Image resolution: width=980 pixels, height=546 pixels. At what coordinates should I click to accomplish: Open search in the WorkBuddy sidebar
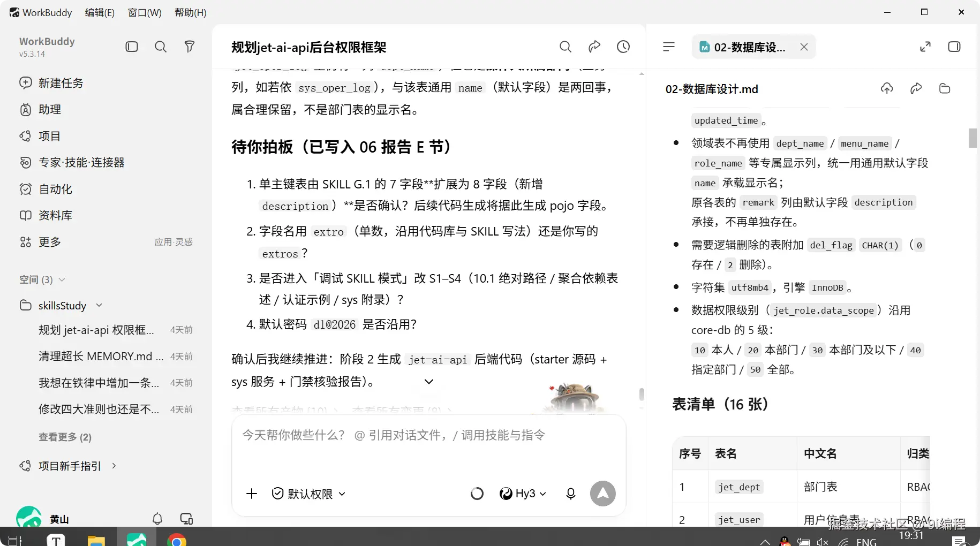[x=161, y=47]
